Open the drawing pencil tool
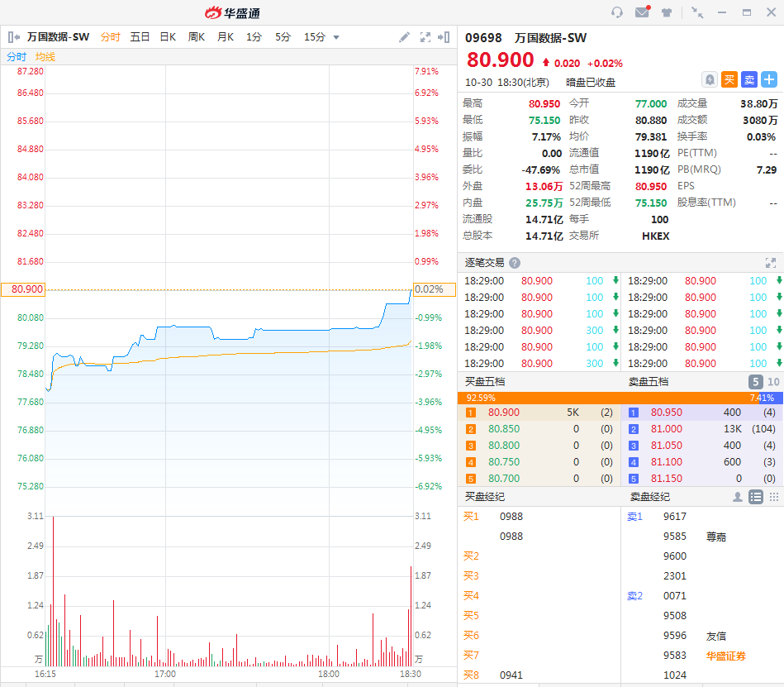The height and width of the screenshot is (687, 784). [x=404, y=37]
